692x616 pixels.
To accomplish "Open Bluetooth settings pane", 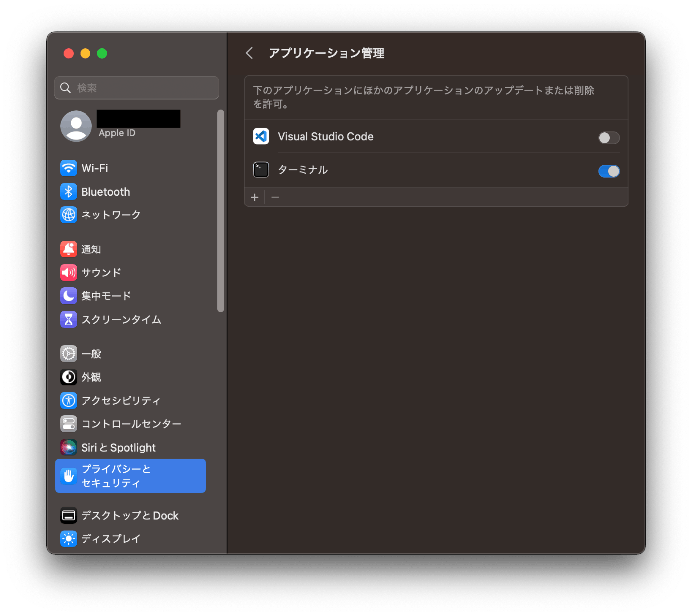I will (130, 192).
